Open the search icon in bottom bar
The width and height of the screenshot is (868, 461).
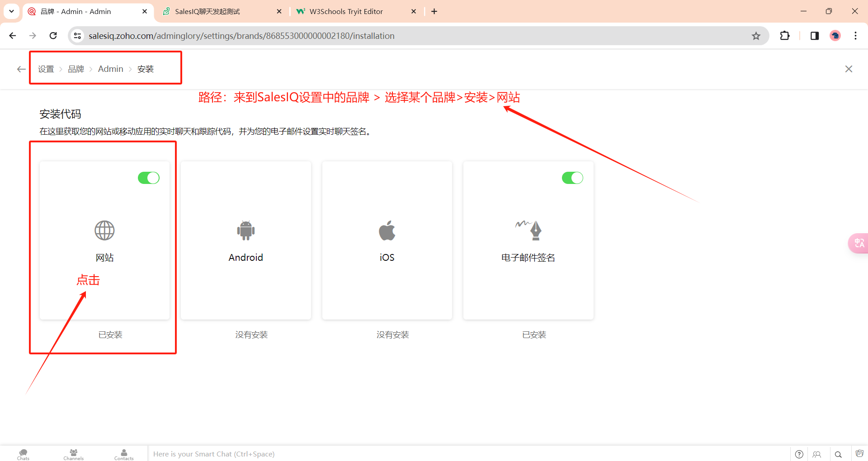pos(838,454)
